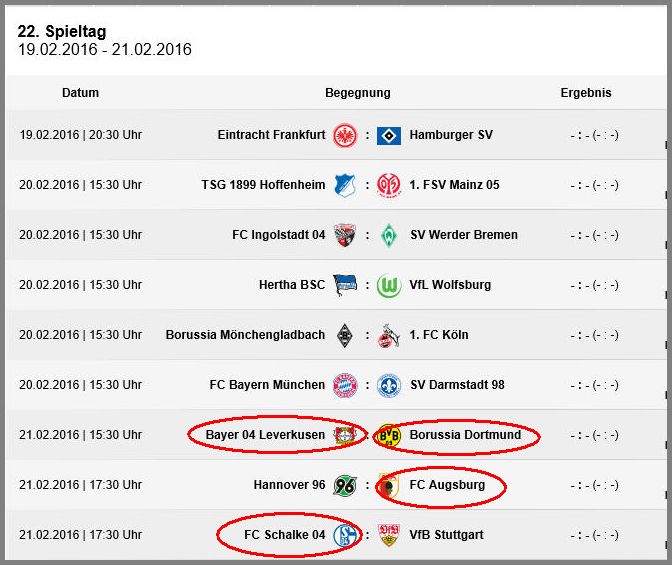The height and width of the screenshot is (565, 672).
Task: Select the TSG 1899 Hoffenheim crest
Action: tap(345, 185)
